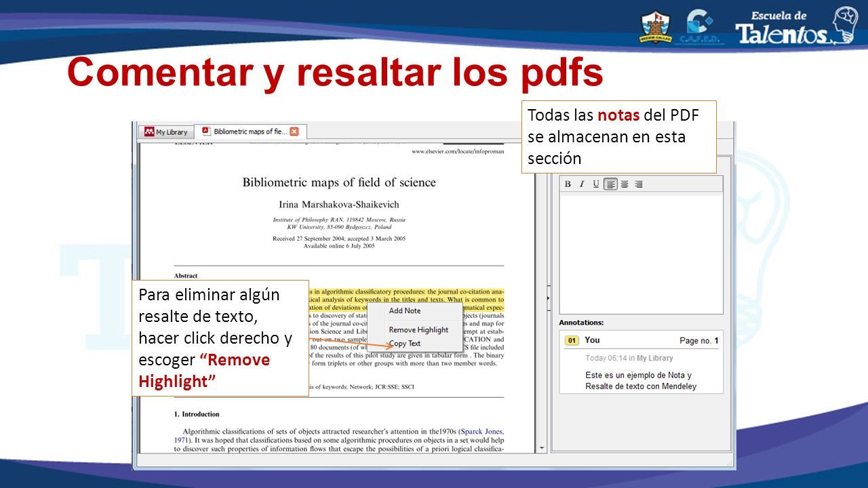Click the www.elsevier.com/locate/infoproman URL text
Image resolution: width=868 pixels, height=488 pixels.
(458, 151)
